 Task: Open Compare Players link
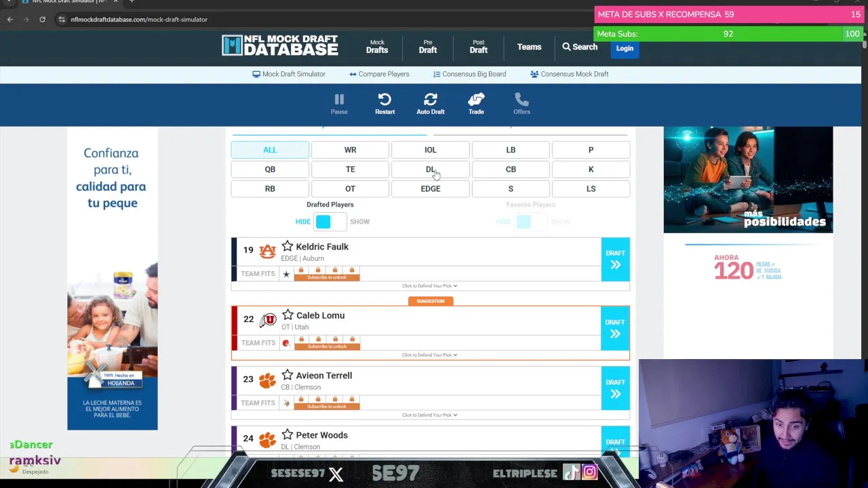[379, 74]
